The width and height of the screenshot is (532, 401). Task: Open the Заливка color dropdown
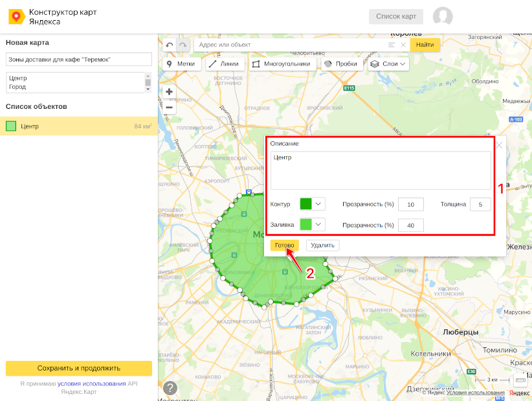318,224
